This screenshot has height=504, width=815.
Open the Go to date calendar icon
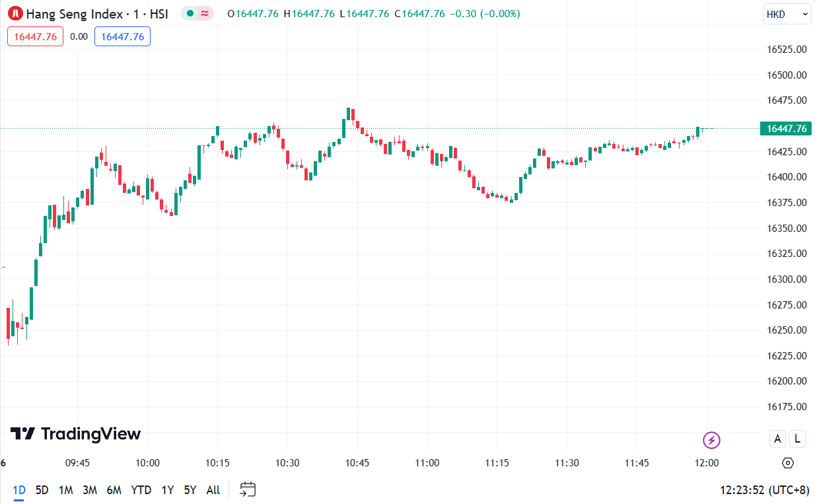pos(248,489)
